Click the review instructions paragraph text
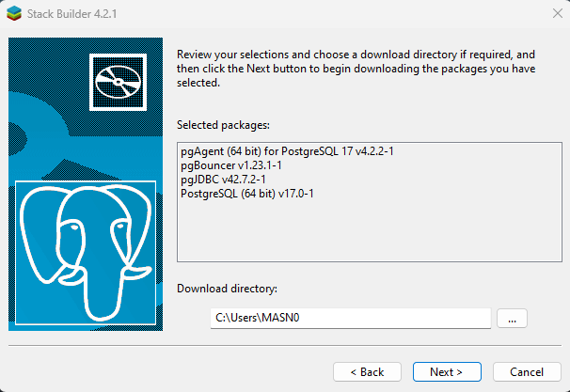 coord(356,69)
